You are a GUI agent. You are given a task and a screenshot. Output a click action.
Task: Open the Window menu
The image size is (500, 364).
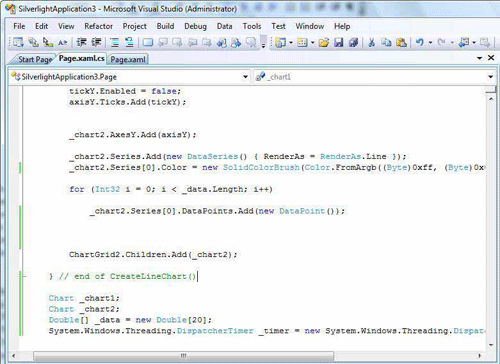310,26
